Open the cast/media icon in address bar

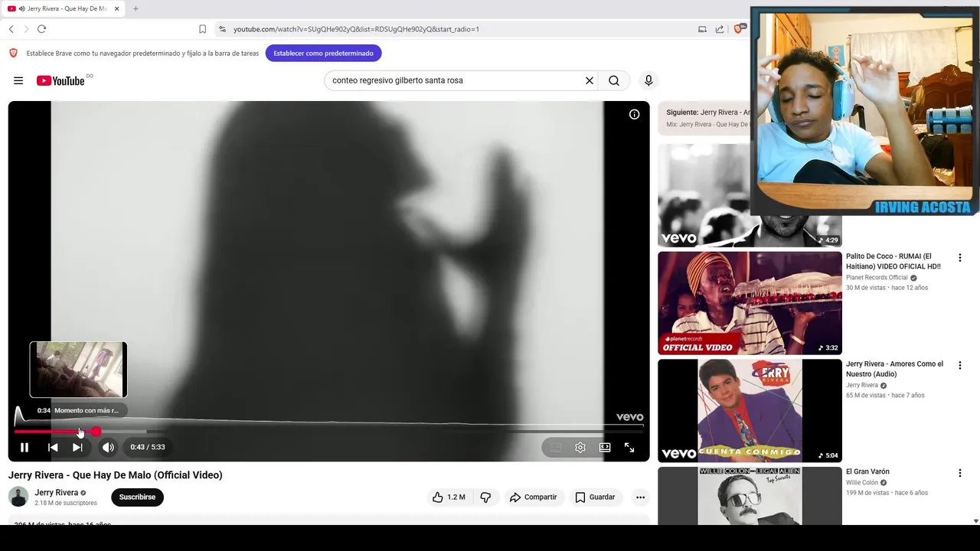(x=702, y=29)
